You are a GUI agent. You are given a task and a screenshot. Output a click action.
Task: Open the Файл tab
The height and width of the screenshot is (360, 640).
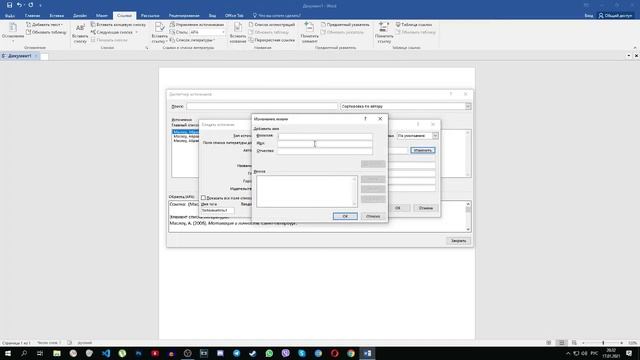click(10, 16)
